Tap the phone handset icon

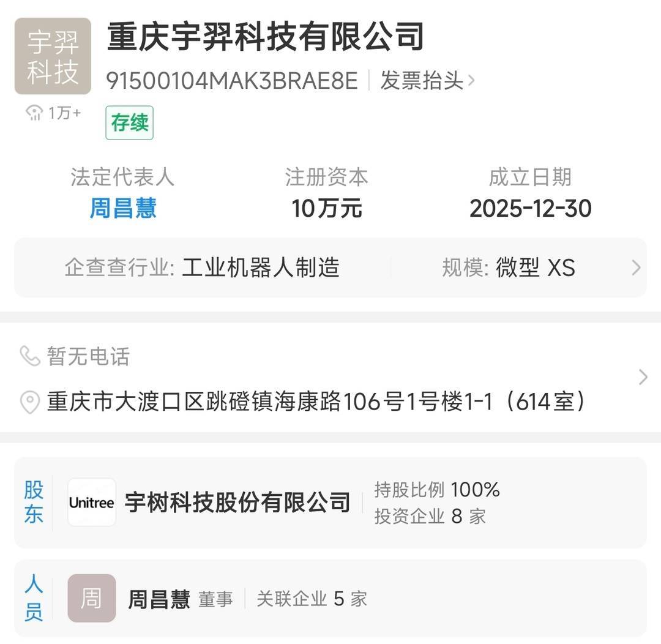pyautogui.click(x=29, y=356)
